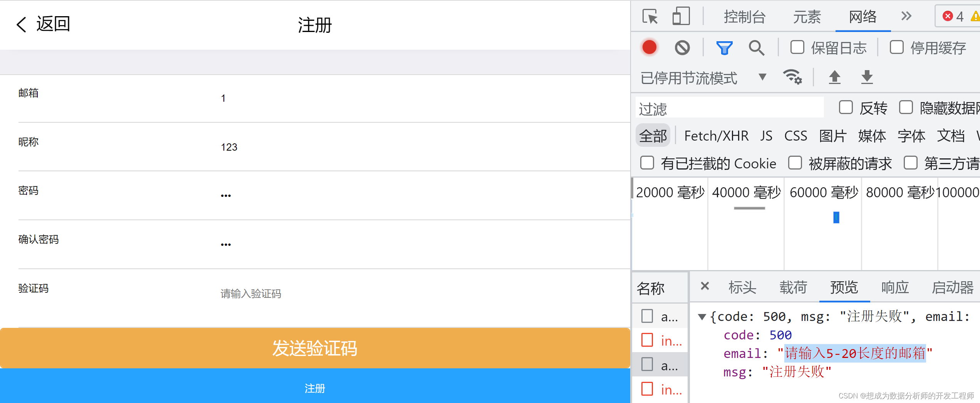The width and height of the screenshot is (980, 403).
Task: Open the network search magnifier
Action: pyautogui.click(x=757, y=48)
